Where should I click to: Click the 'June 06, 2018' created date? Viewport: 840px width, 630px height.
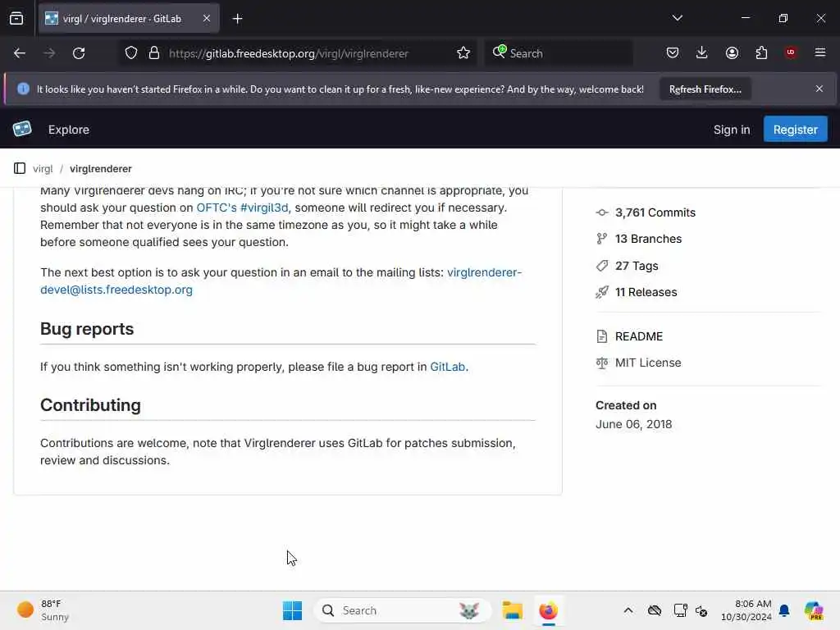point(634,424)
